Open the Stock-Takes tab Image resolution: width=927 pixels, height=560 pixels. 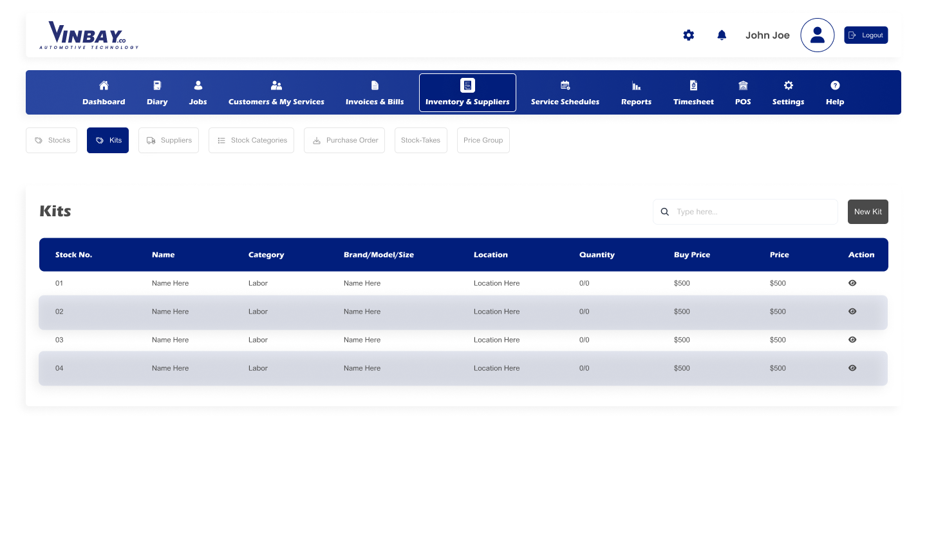coord(421,140)
